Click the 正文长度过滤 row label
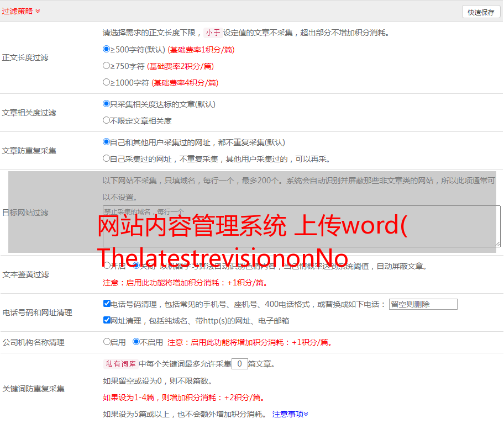The height and width of the screenshot is (424, 504). pos(25,57)
